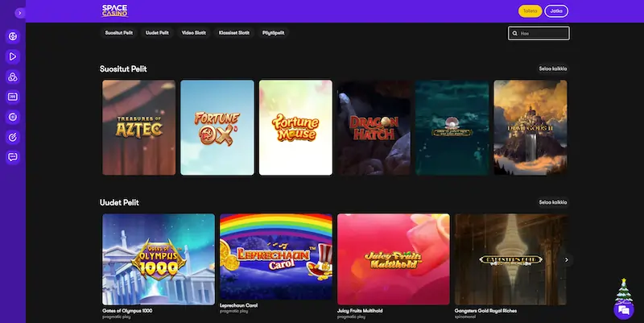Open the live chat bubble button
Image resolution: width=644 pixels, height=323 pixels.
[x=623, y=311]
